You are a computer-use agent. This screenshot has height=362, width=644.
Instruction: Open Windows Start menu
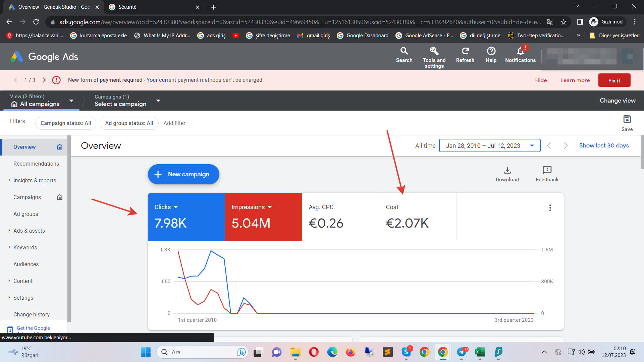point(146,352)
